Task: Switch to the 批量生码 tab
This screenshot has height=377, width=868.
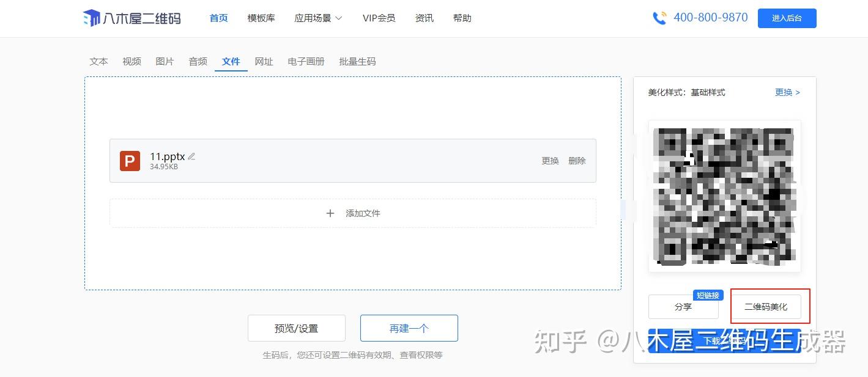Action: coord(357,62)
